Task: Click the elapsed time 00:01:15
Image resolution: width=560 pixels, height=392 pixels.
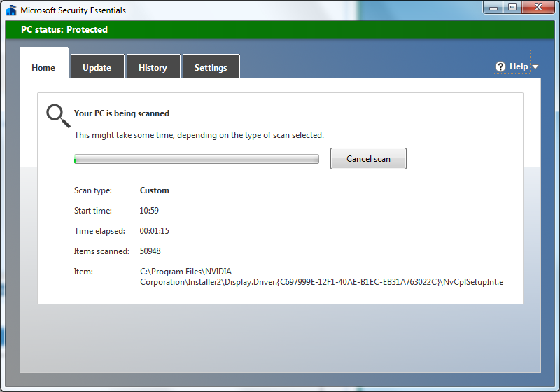Action: [154, 231]
